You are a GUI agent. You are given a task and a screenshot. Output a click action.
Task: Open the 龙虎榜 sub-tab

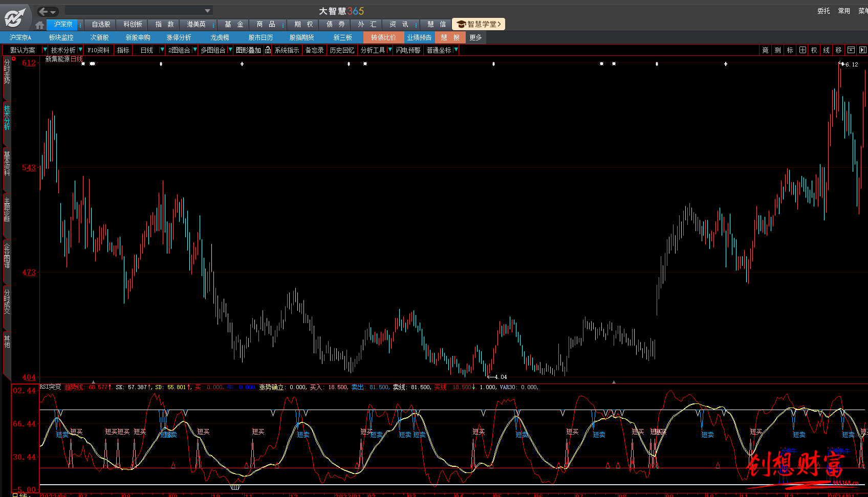pyautogui.click(x=220, y=37)
